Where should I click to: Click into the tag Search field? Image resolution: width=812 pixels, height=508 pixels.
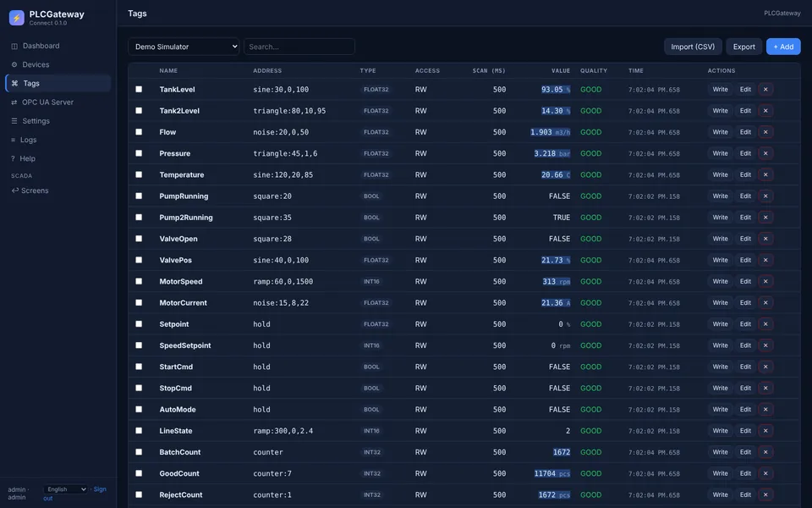coord(299,47)
